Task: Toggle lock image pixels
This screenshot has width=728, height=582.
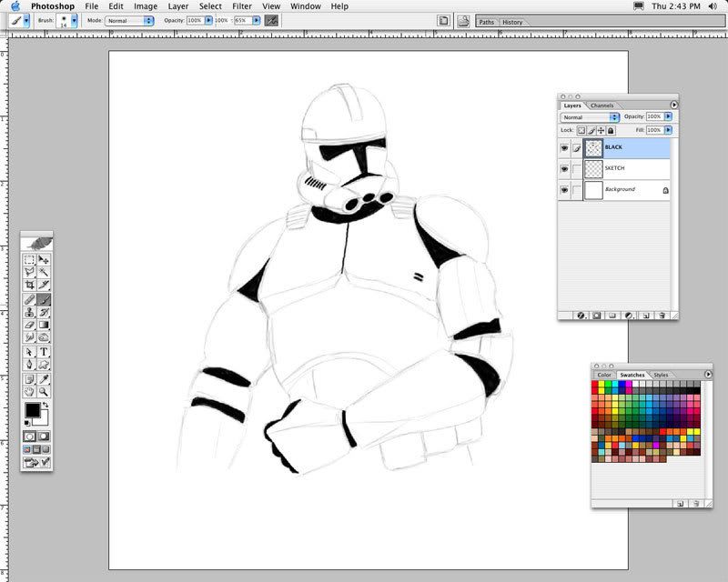Action: (591, 130)
